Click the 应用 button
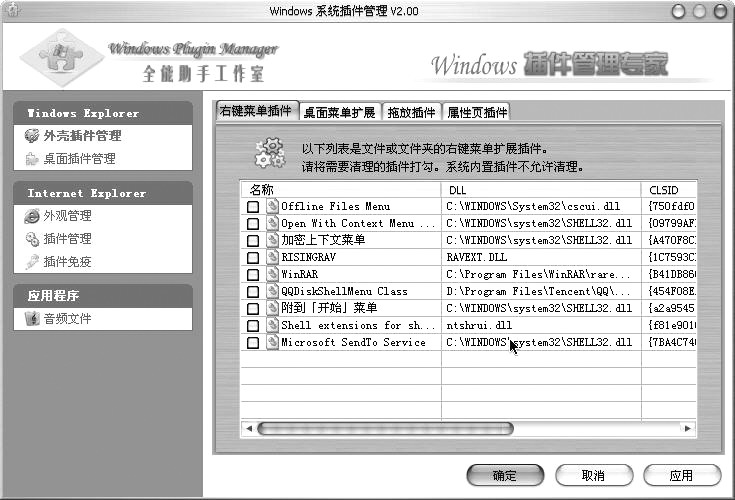 coord(682,476)
